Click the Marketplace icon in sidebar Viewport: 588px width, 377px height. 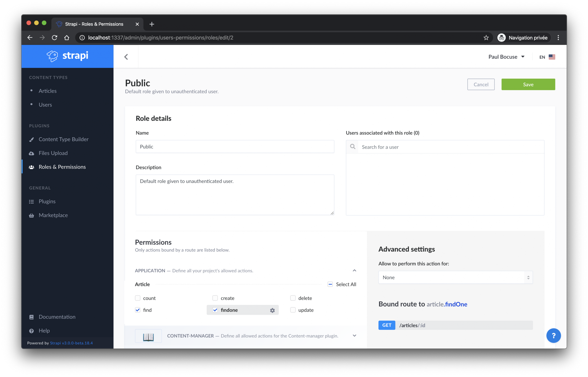[32, 215]
